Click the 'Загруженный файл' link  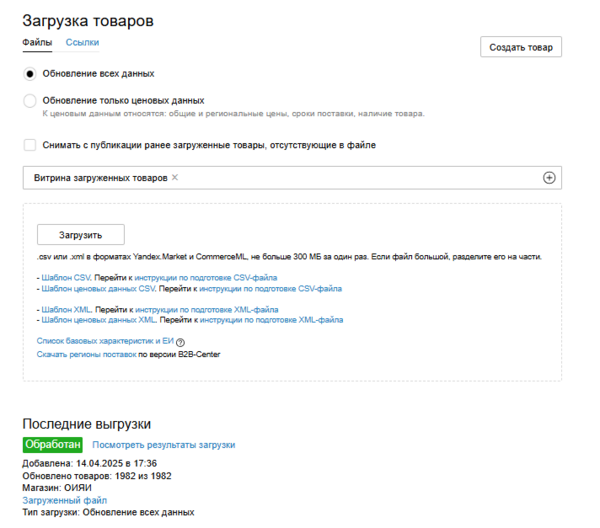[65, 500]
